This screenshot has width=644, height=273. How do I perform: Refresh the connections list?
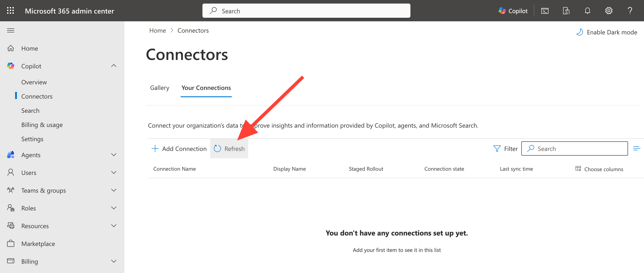point(229,149)
